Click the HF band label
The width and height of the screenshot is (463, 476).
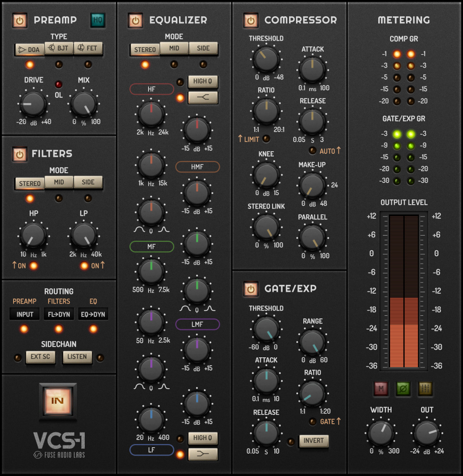(x=152, y=89)
